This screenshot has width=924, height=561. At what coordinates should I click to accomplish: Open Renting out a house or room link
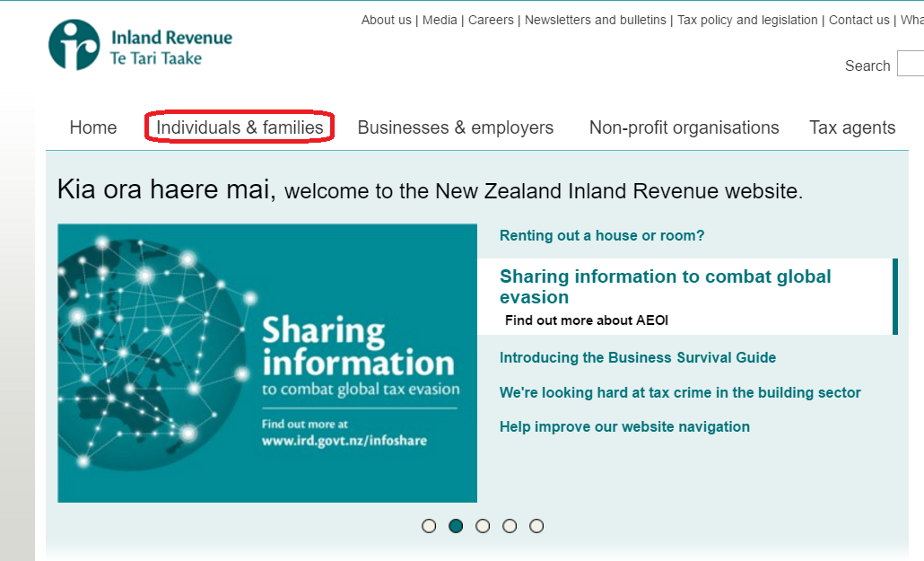click(601, 235)
